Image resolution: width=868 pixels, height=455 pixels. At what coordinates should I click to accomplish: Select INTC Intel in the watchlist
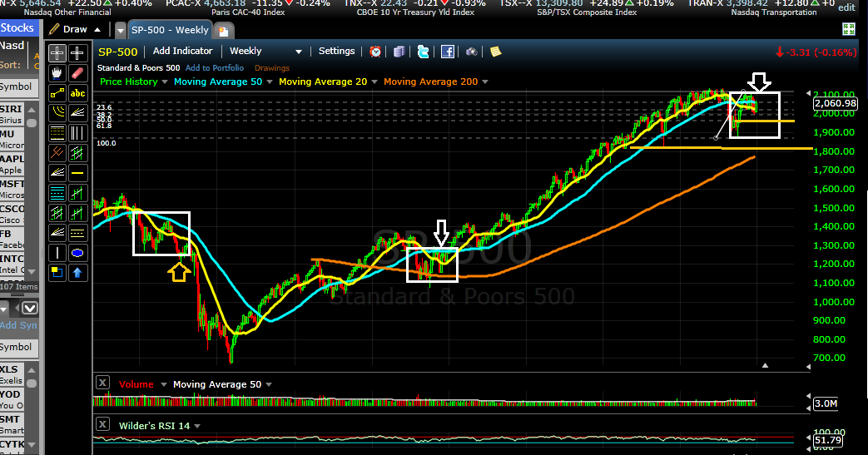[12, 264]
